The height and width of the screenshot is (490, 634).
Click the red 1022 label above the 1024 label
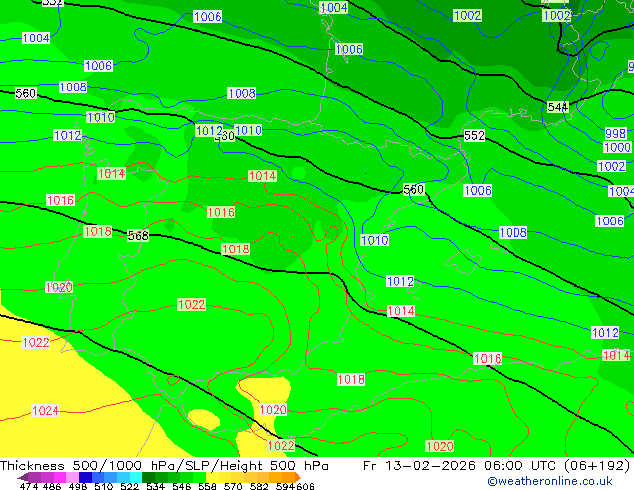36,342
